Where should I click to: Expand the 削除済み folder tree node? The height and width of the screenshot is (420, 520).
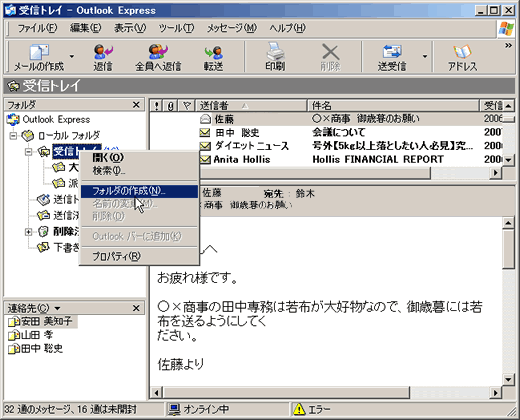click(29, 232)
